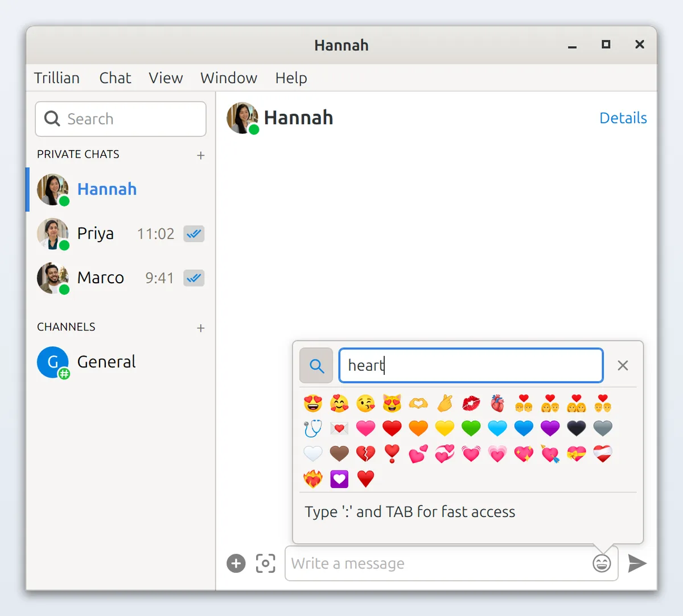This screenshot has height=616, width=683.
Task: Pick the heart exclamation emoji
Action: (x=392, y=453)
